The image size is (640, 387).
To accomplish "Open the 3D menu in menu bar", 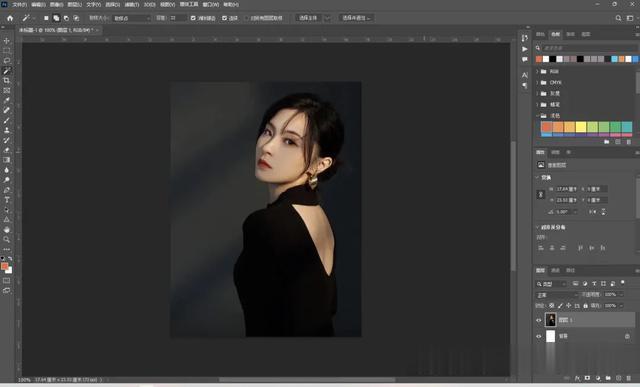I will click(149, 4).
